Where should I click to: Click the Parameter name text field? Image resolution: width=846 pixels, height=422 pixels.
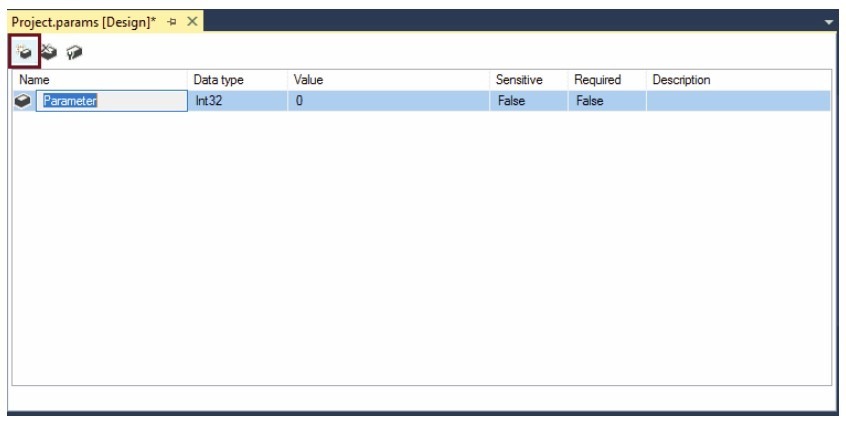click(x=111, y=101)
